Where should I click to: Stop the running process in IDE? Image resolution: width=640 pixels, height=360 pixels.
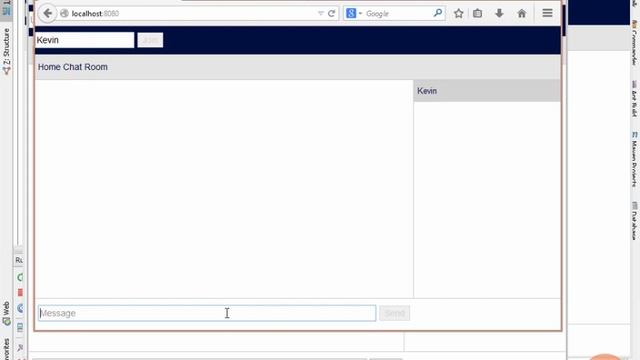20,293
